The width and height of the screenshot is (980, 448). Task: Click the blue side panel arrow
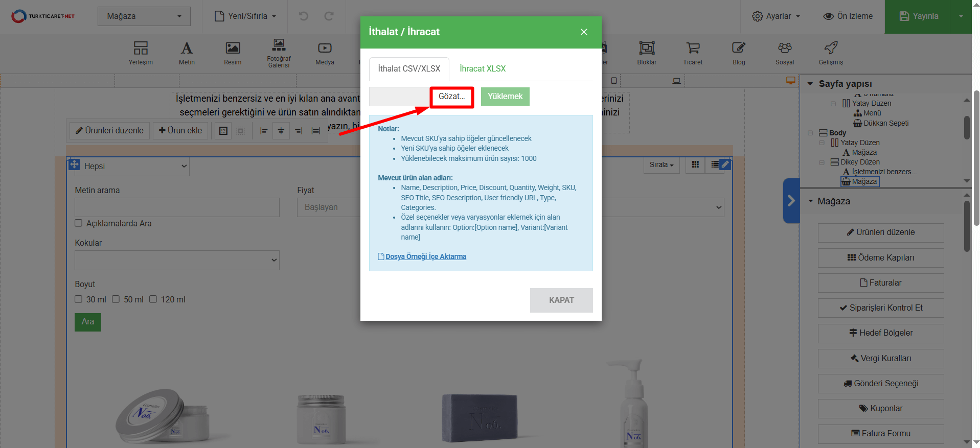(791, 201)
